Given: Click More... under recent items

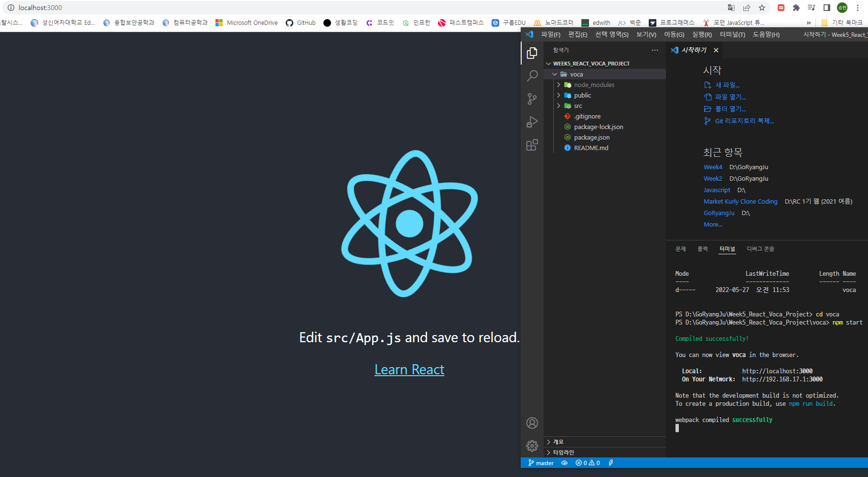Looking at the screenshot, I should click(713, 224).
